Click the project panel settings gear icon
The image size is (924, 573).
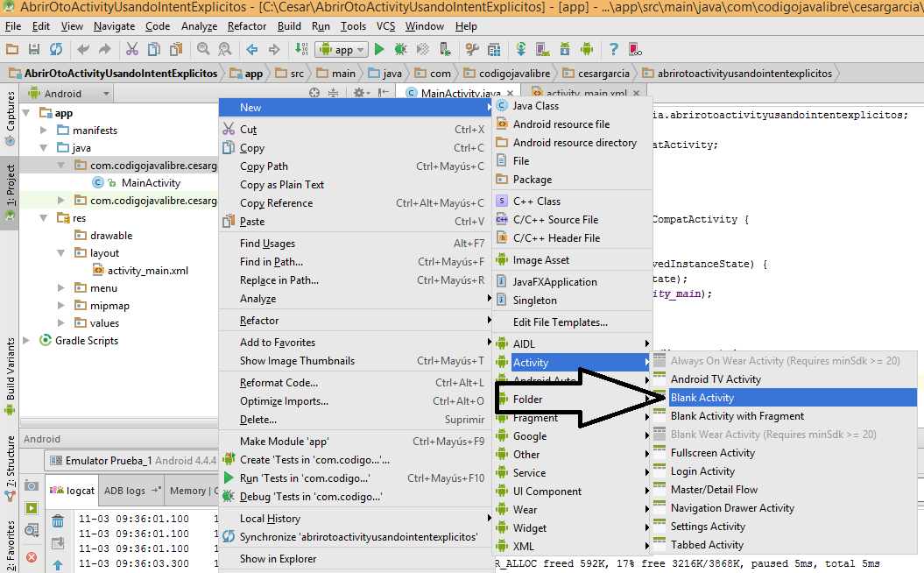click(x=359, y=93)
